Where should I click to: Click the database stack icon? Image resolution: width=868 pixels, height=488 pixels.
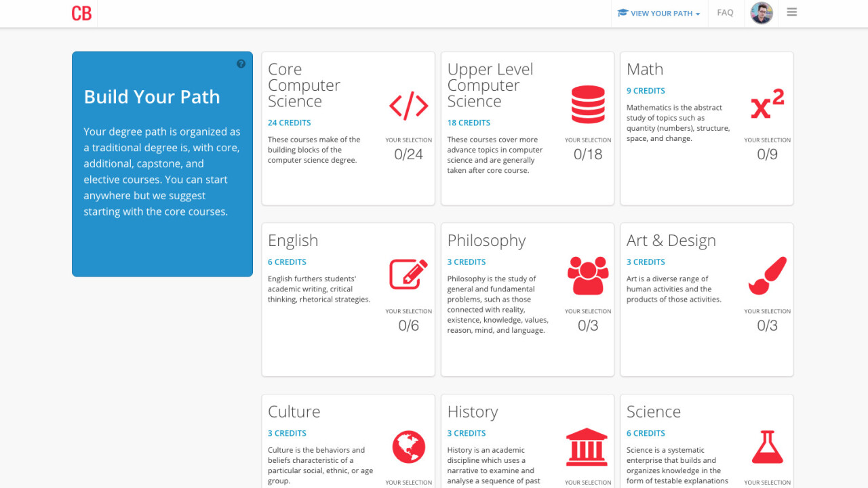pos(588,105)
